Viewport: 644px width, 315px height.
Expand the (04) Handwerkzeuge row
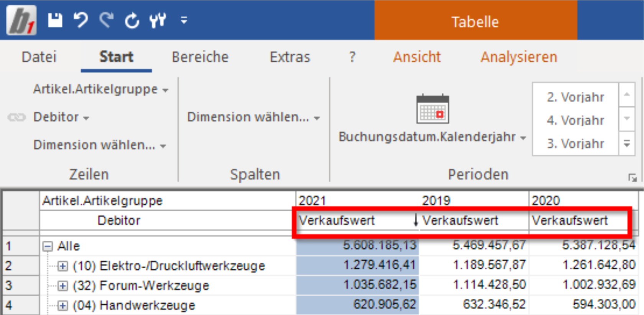63,305
